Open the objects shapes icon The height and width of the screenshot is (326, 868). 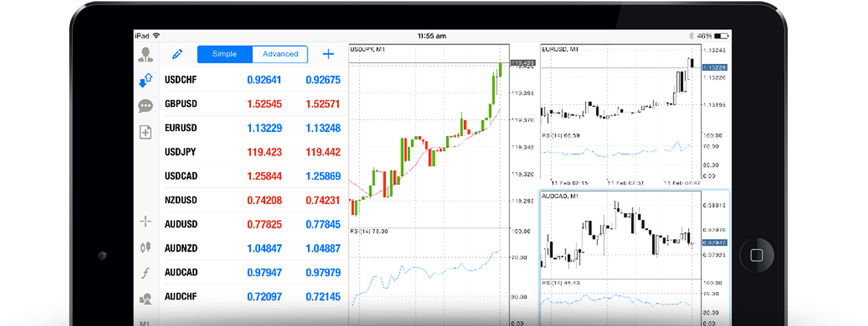(x=145, y=299)
